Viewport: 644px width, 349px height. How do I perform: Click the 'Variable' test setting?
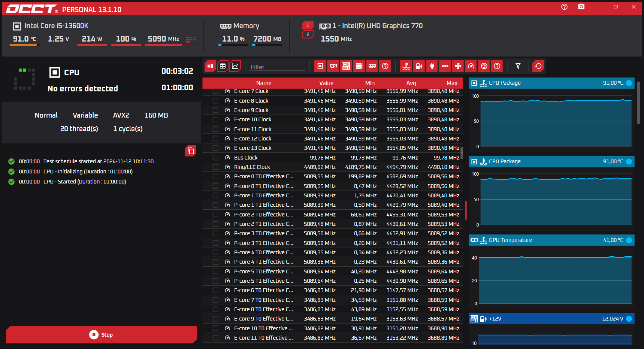point(85,115)
